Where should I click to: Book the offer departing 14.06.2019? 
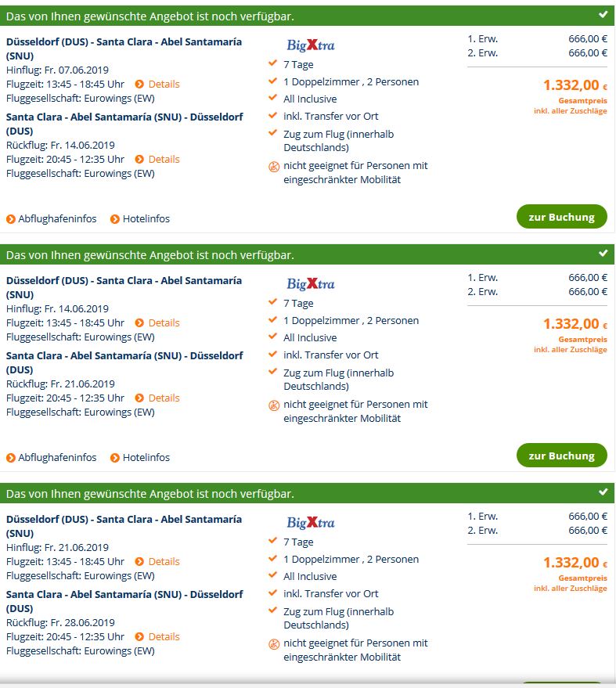pyautogui.click(x=561, y=456)
